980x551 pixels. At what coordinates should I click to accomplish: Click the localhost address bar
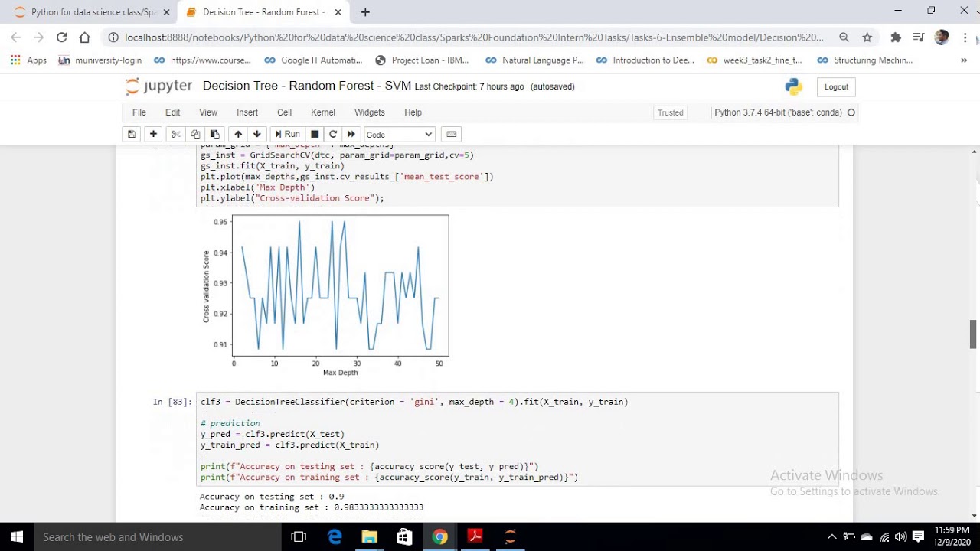473,37
